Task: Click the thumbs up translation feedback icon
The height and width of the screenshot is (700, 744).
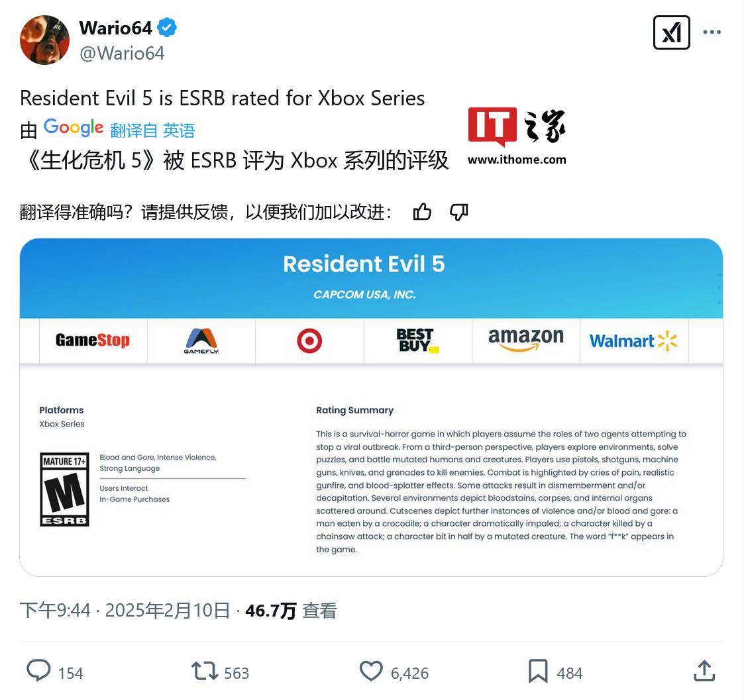Action: 422,211
